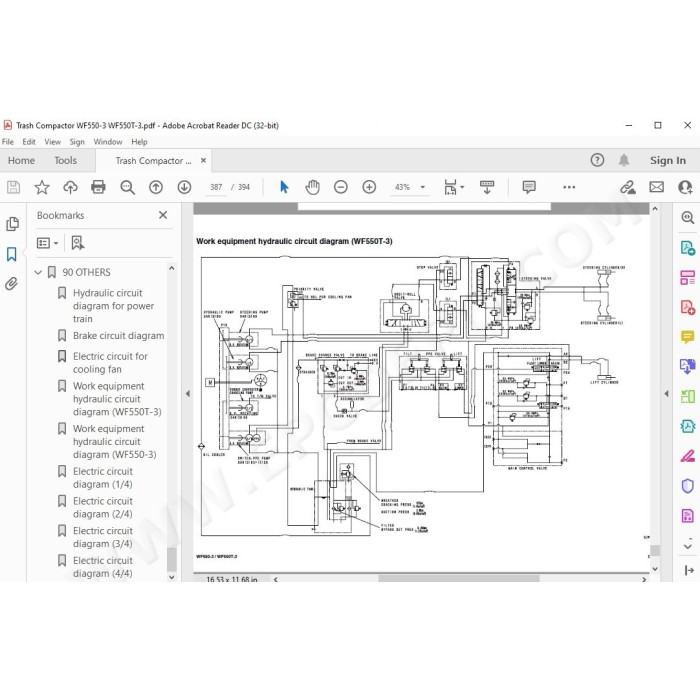Collapse the left navigation pane arrow
Screen dimensions: 700x700
tap(188, 394)
